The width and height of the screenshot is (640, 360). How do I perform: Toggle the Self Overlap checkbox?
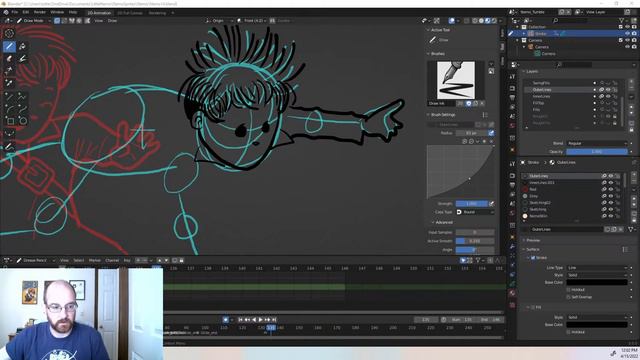tap(569, 297)
